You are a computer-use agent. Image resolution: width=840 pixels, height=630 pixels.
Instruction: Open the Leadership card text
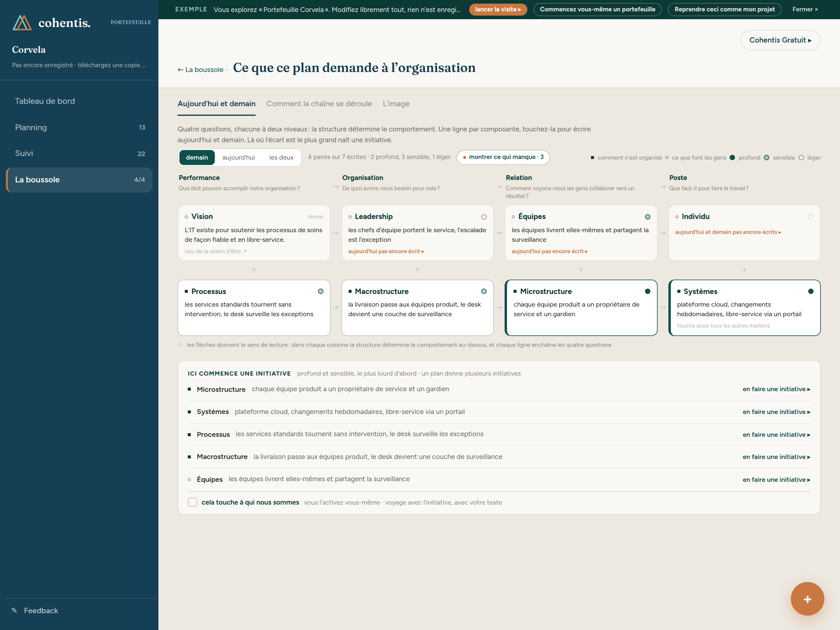[x=417, y=235]
